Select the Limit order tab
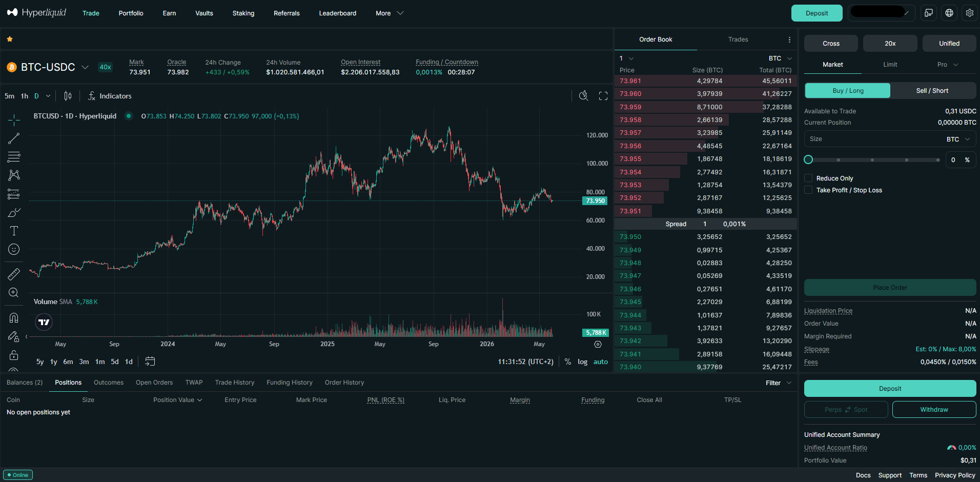Screen dimensions: 980x482 [x=890, y=65]
